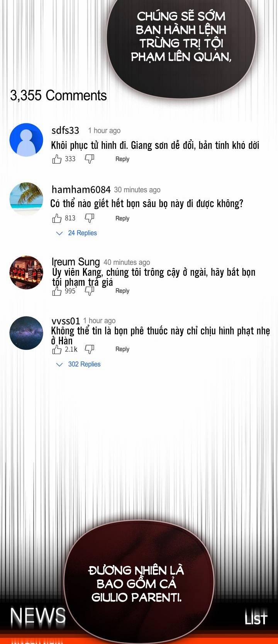278x644 pixels.
Task: Dislike the comment by sdfs33
Action: click(x=90, y=159)
